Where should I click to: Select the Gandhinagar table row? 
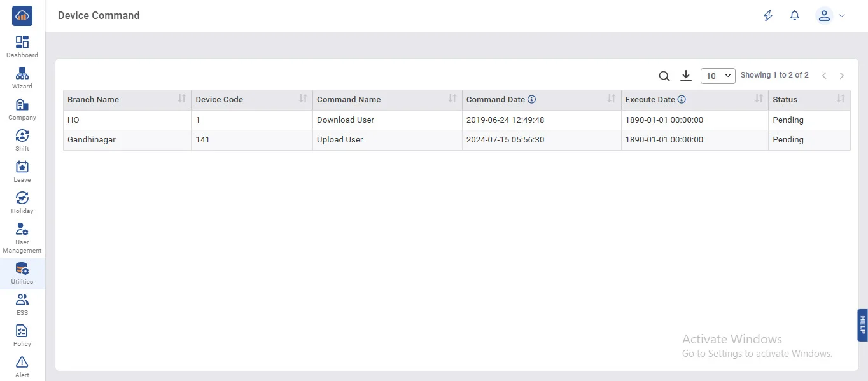pos(92,140)
